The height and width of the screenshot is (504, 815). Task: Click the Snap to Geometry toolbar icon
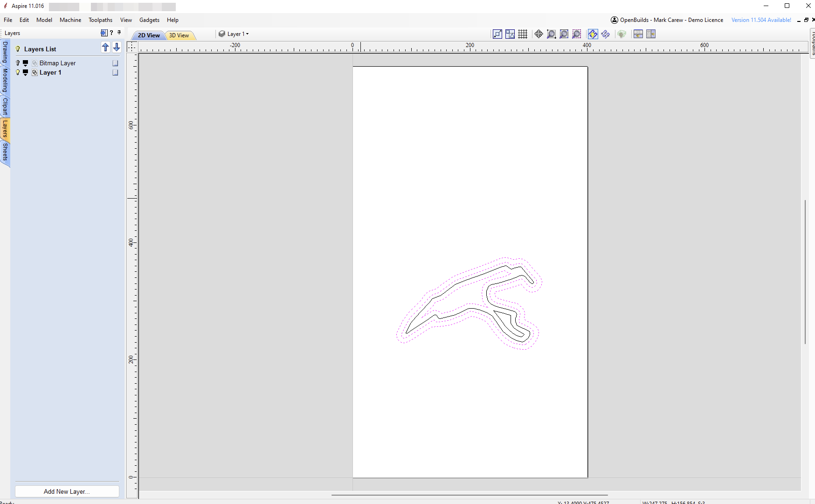coord(497,34)
